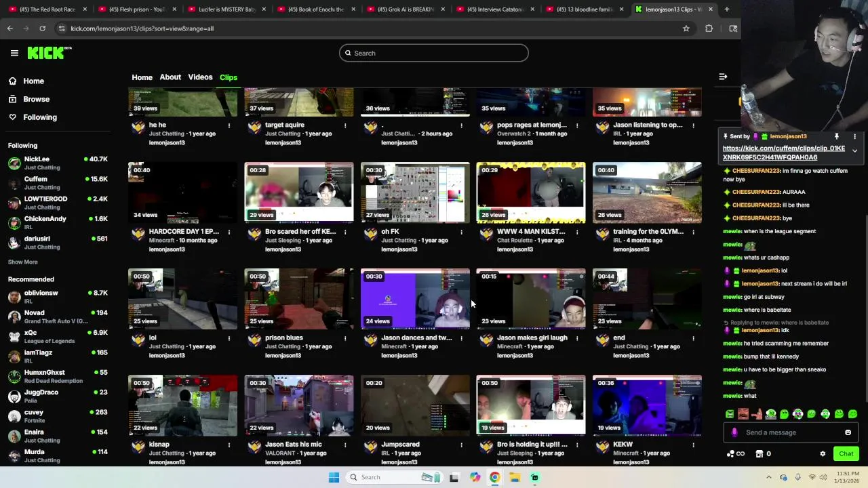Open a new browser tab
This screenshot has width=868, height=488.
(726, 9)
